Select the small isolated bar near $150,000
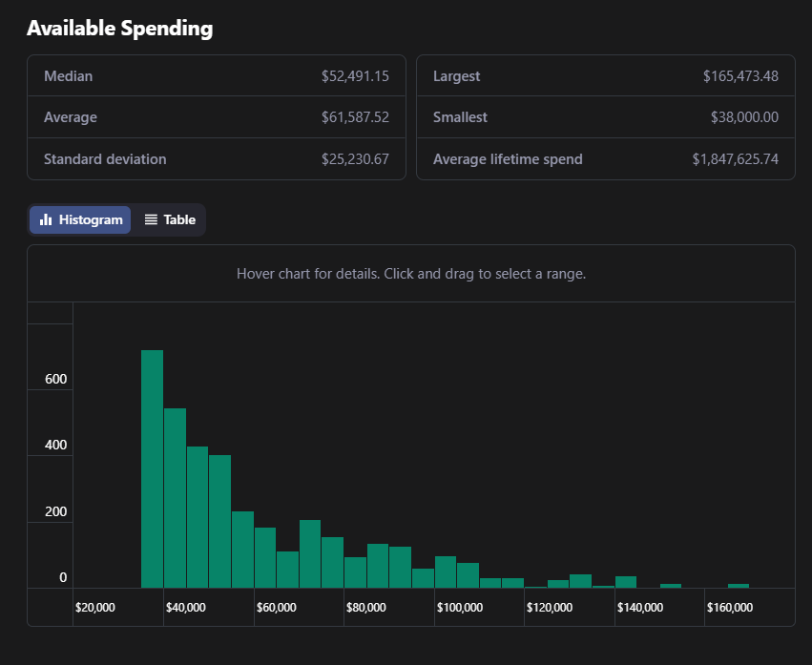The image size is (812, 665). pos(671,585)
